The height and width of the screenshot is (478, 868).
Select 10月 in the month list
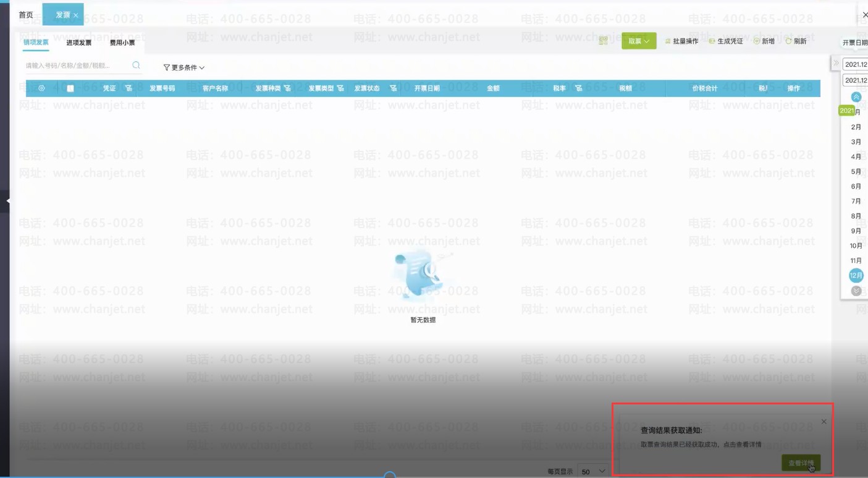[856, 245]
